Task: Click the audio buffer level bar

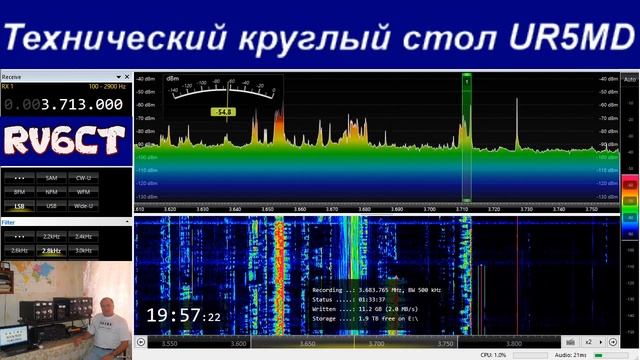Action: [x=611, y=356]
